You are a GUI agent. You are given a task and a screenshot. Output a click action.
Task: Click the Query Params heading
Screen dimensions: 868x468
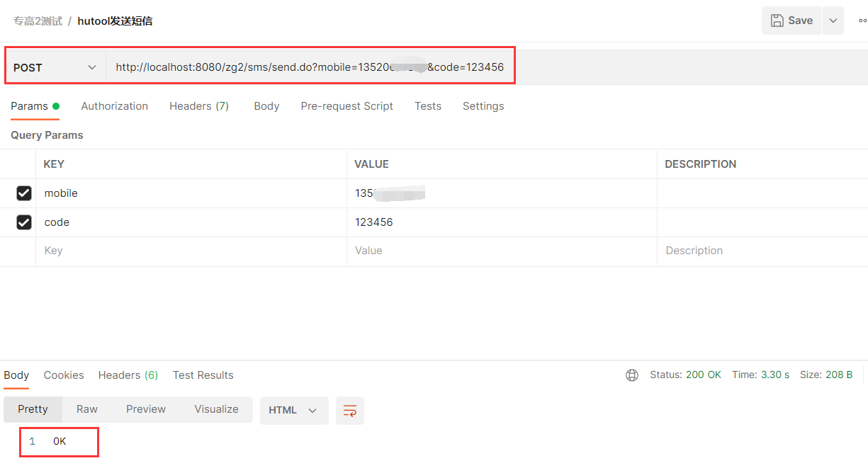(x=47, y=135)
